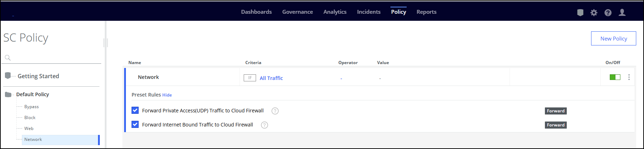Open settings gear icon

594,13
